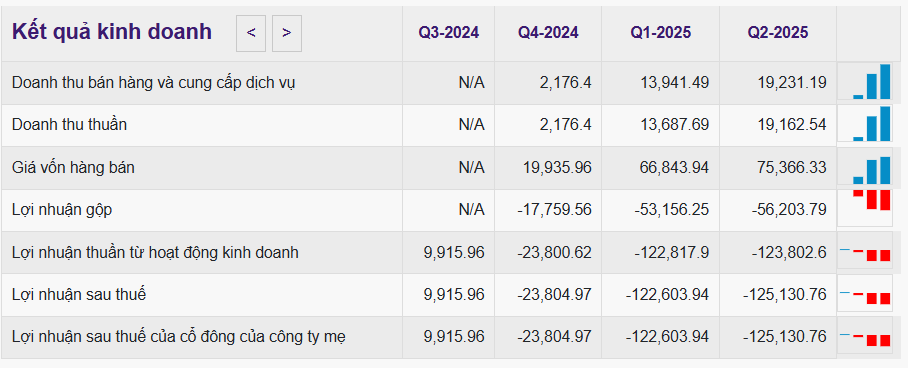Click the Lợi nhuận gộp row label
Image resolution: width=908 pixels, height=368 pixels.
point(62,210)
